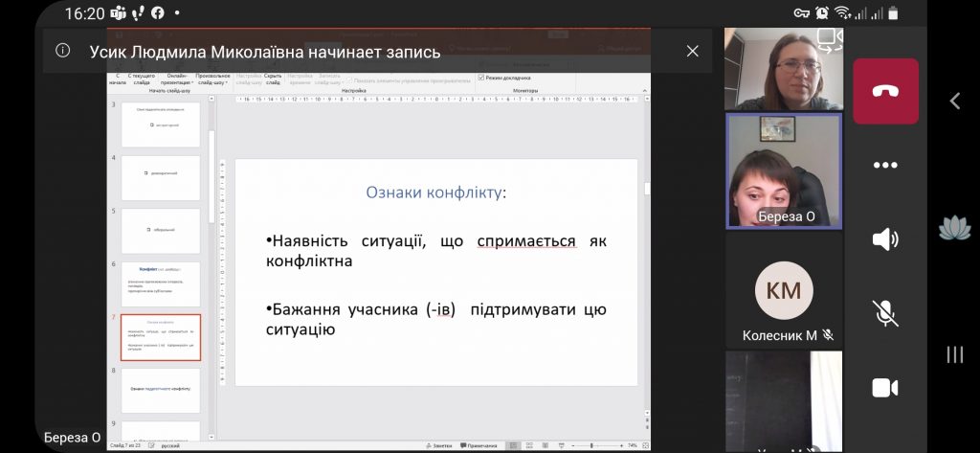Hang up the call with red button

pyautogui.click(x=885, y=91)
